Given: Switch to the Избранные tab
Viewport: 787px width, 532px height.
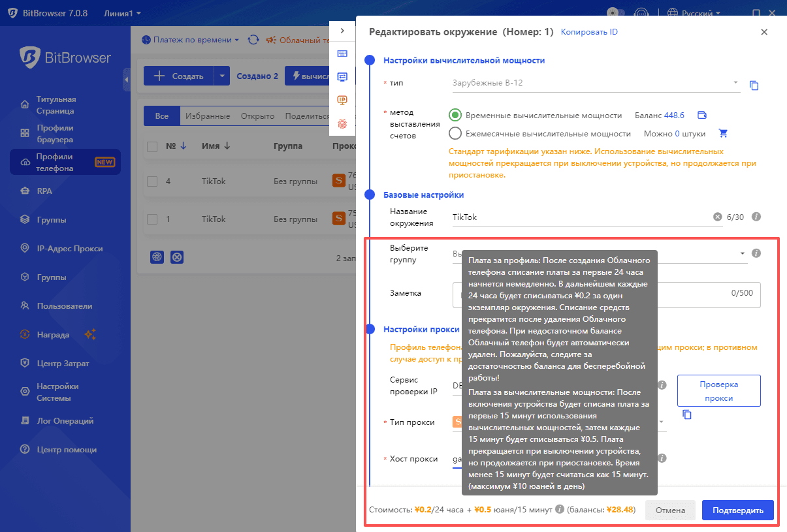Looking at the screenshot, I should point(207,116).
